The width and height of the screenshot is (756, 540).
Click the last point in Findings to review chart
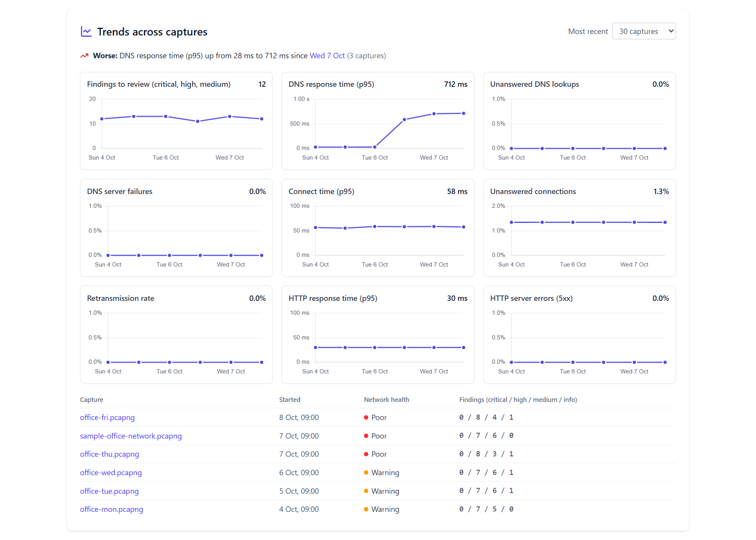pos(262,119)
